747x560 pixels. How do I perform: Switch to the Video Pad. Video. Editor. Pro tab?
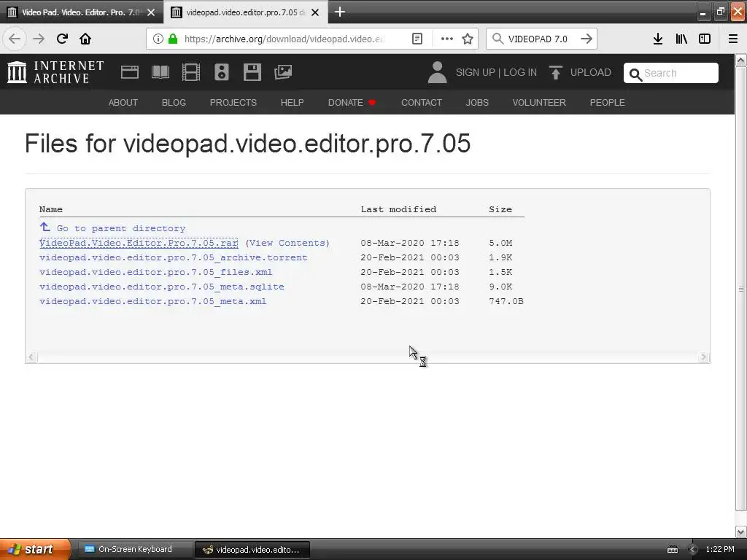[81, 12]
